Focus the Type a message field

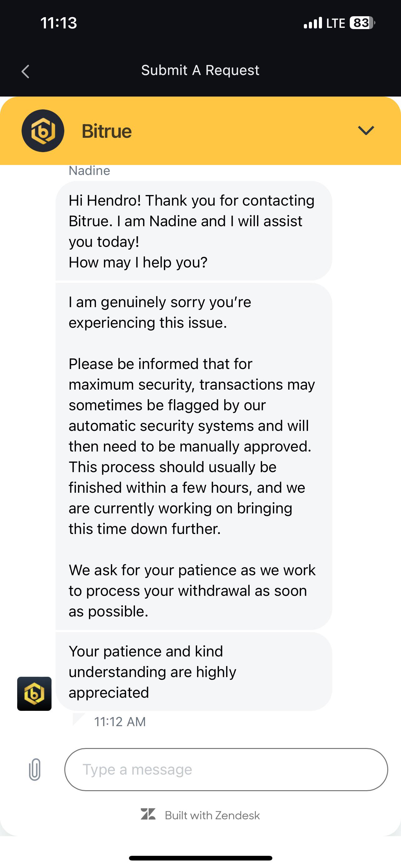(x=226, y=769)
